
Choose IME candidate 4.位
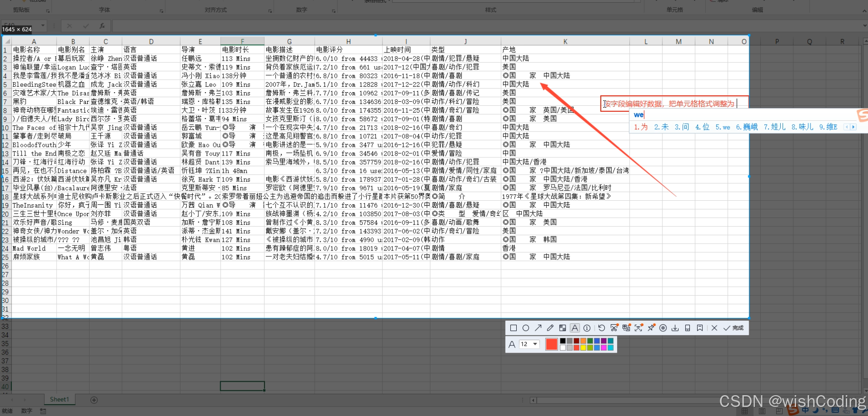[702, 127]
